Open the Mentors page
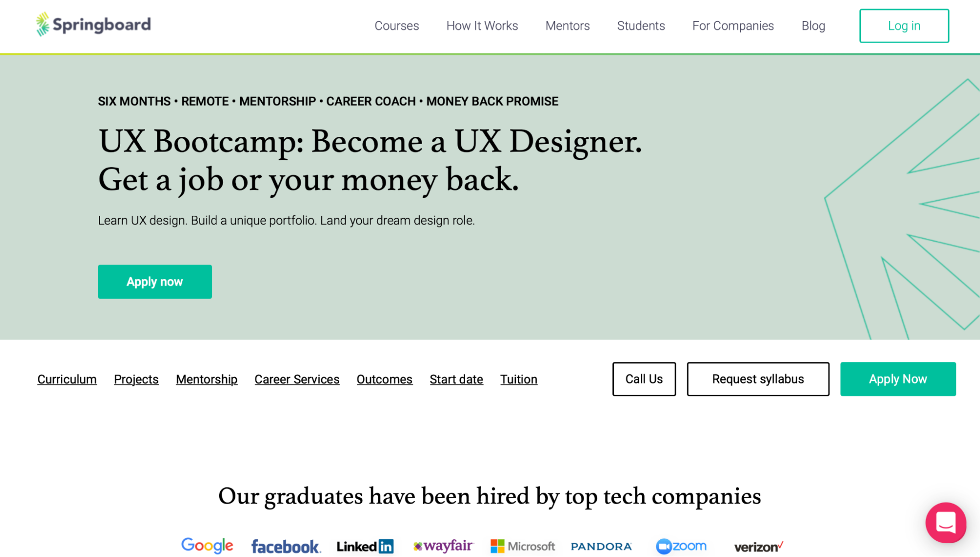The height and width of the screenshot is (557, 980). click(x=567, y=25)
